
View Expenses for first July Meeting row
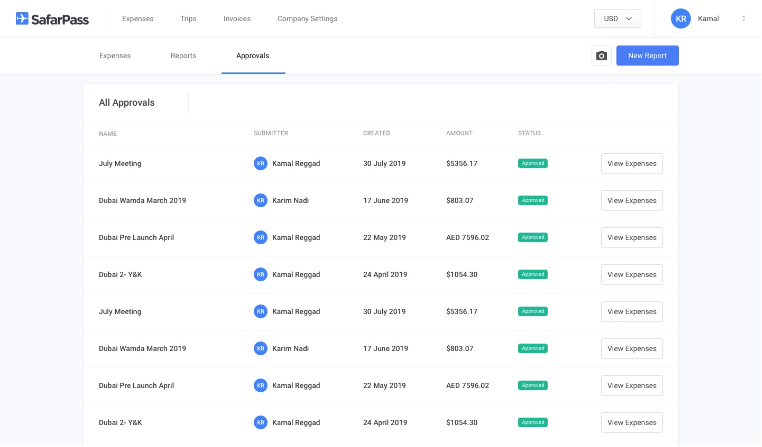632,163
